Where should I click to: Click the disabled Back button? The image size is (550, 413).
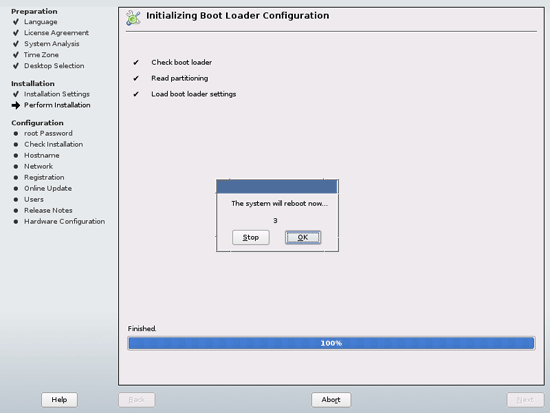tap(136, 400)
